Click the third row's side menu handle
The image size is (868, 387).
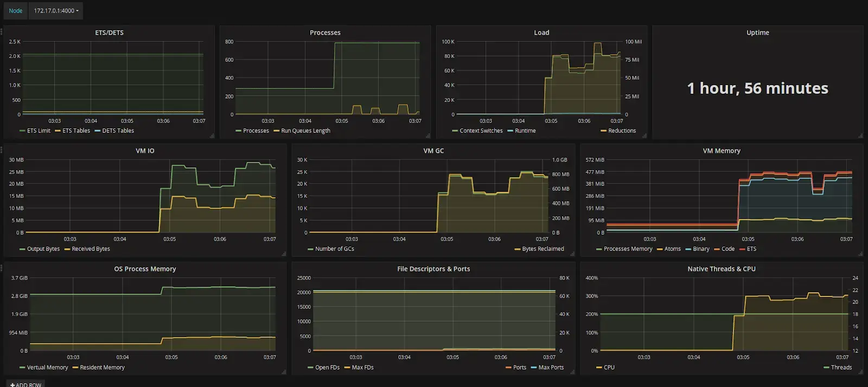click(x=2, y=268)
